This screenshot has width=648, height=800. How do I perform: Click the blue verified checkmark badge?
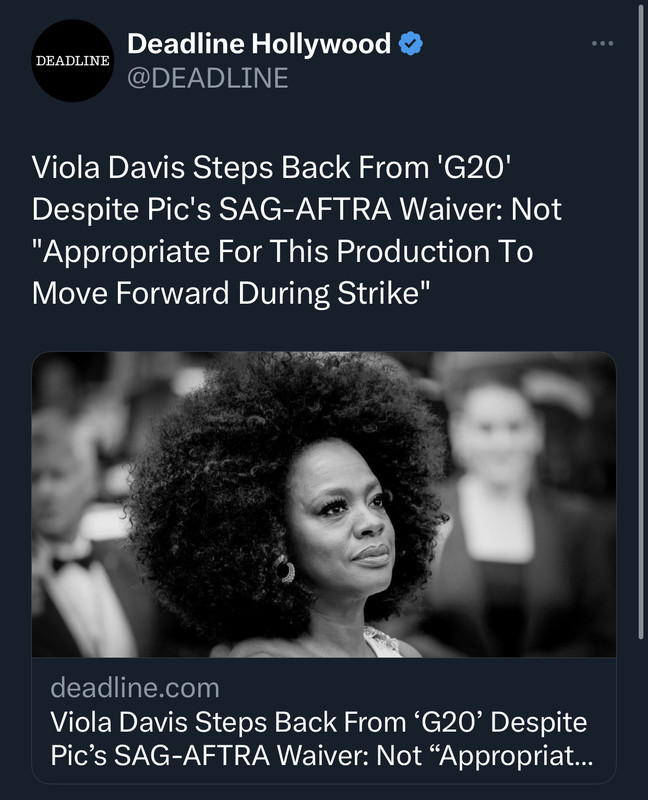click(x=410, y=43)
